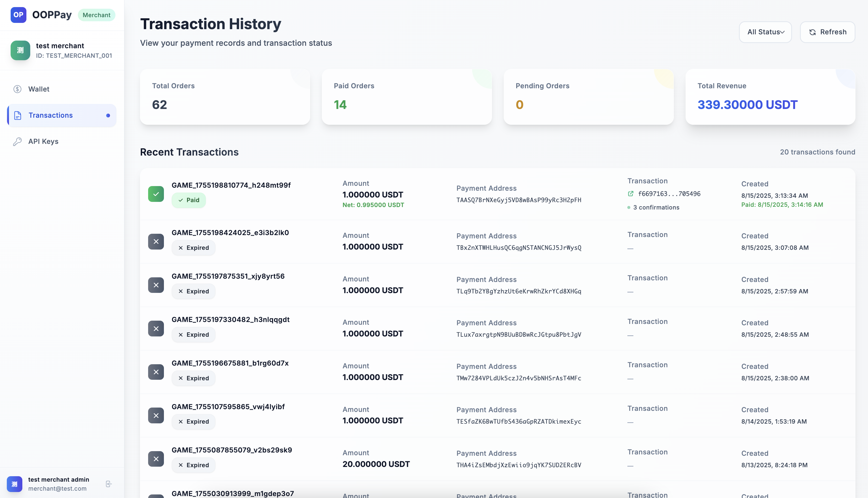The width and height of the screenshot is (868, 498).
Task: Click order ID GAME_1755107595865_vwj4lyibf
Action: point(228,406)
